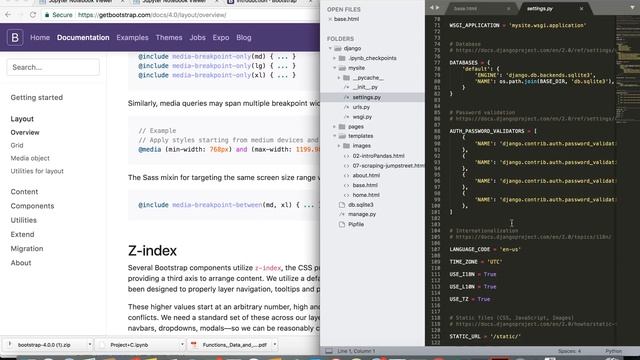Close the settings.py tab
640x360 pixels.
[582, 9]
